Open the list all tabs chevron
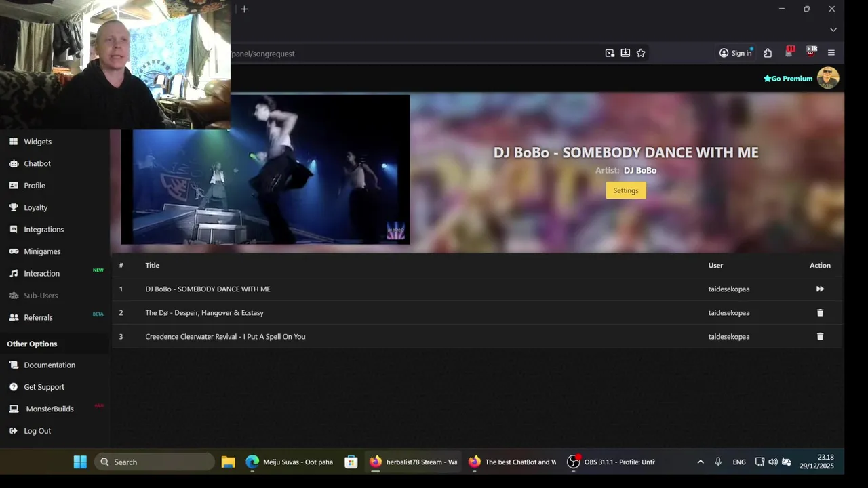This screenshot has width=868, height=488. 833,30
